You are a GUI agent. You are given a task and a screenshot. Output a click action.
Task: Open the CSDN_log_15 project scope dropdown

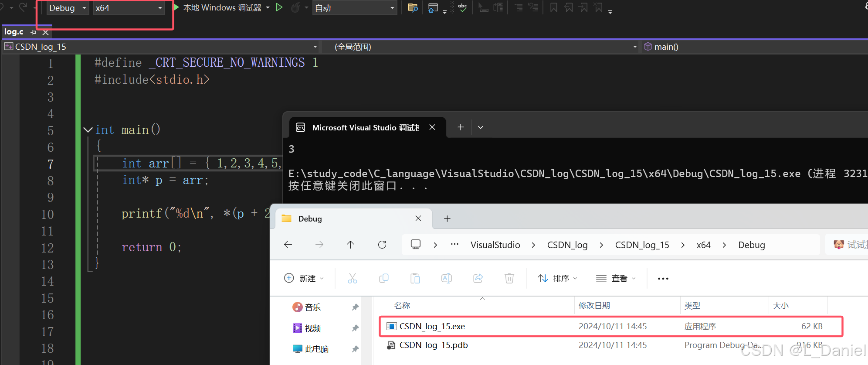click(x=161, y=47)
